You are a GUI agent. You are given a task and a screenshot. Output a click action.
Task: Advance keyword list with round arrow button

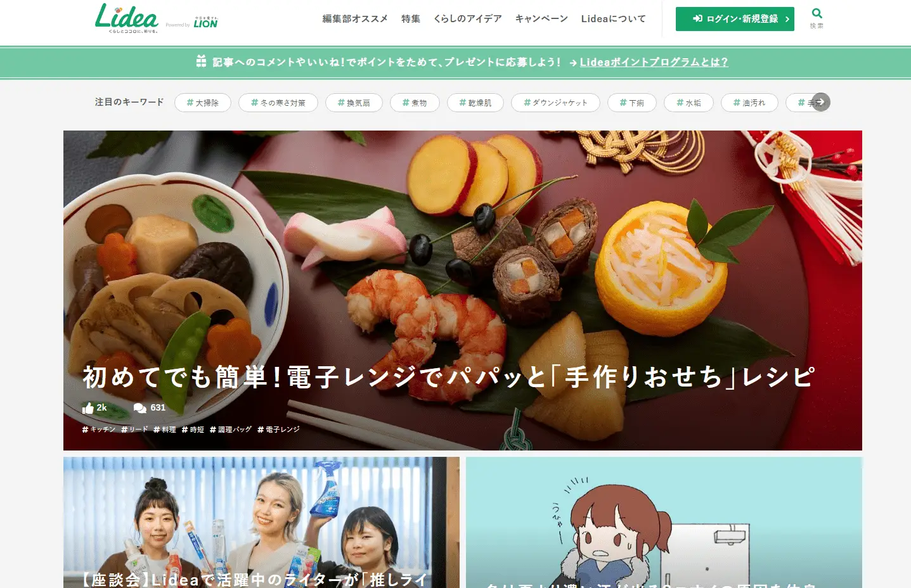tap(821, 102)
